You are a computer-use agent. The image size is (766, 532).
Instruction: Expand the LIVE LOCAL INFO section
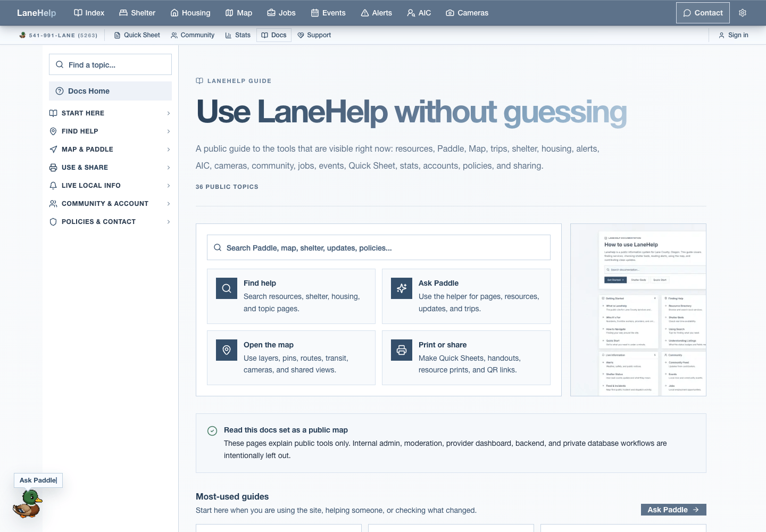pyautogui.click(x=110, y=186)
